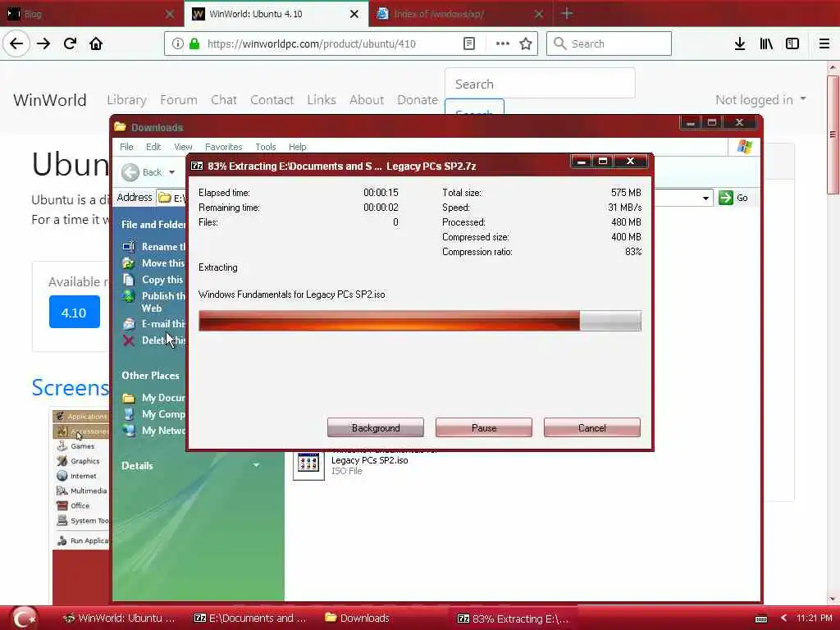
Task: Open the WinWorld Library link
Action: (126, 99)
